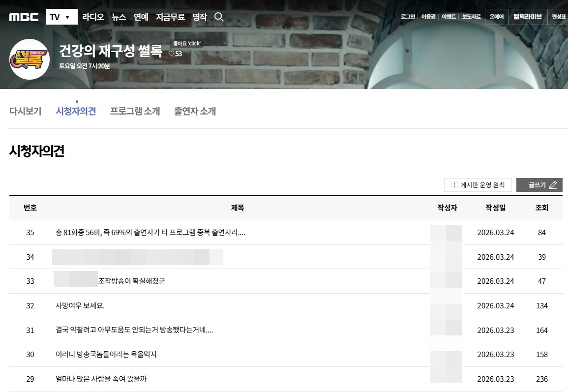Open the 라디오 menu
Screen dimensions: 568x392
[x=93, y=17]
